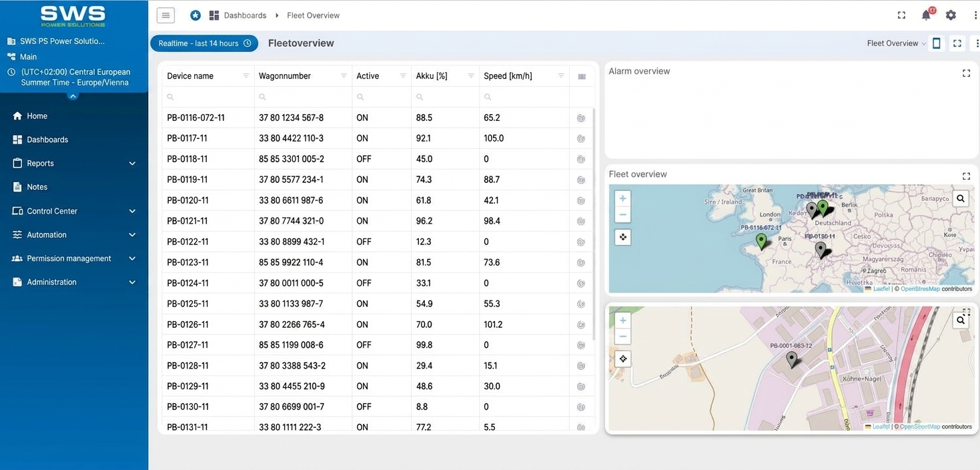Zoom out on the Fleet overview Europe map
The height and width of the screenshot is (470, 980).
coord(622,214)
